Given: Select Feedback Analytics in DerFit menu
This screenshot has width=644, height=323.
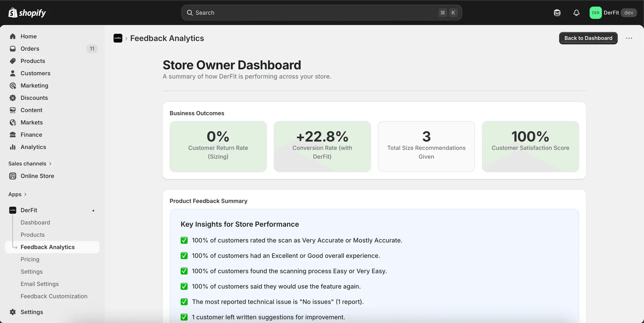Looking at the screenshot, I should point(52,247).
